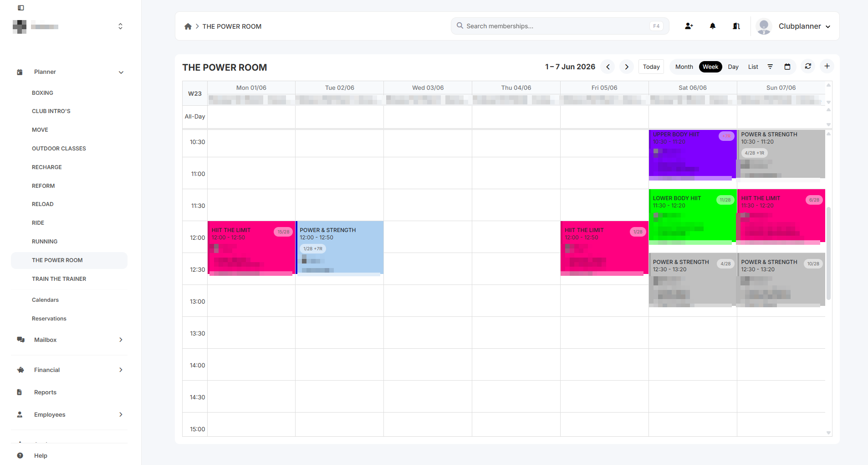Open Tuesday POWER & STRENGTH 12:00 class
Viewport: 868px width, 465px height.
pos(340,248)
